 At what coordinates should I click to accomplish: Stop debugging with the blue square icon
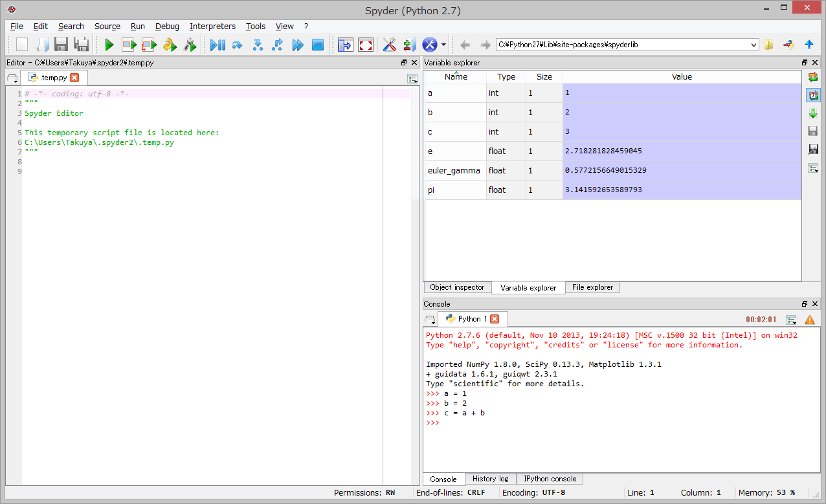click(318, 45)
